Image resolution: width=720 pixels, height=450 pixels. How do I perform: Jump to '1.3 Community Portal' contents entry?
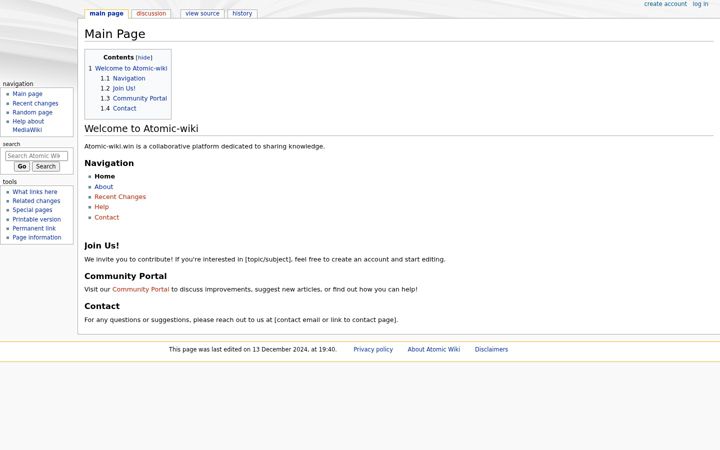coord(134,99)
